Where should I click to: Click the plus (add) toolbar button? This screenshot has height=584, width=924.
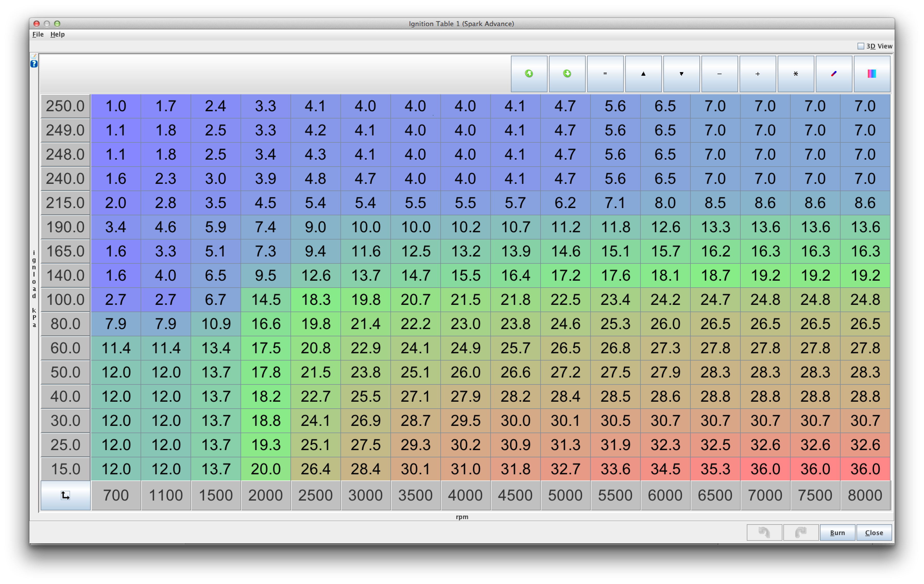click(757, 74)
